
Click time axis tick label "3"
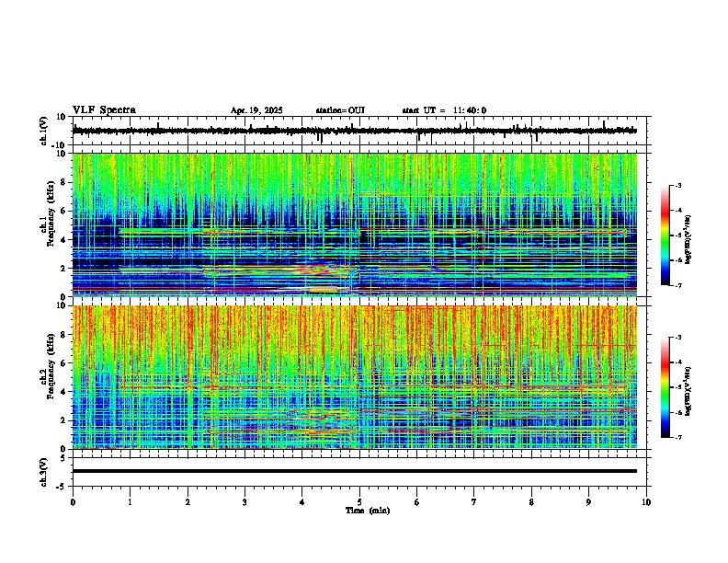pyautogui.click(x=245, y=502)
